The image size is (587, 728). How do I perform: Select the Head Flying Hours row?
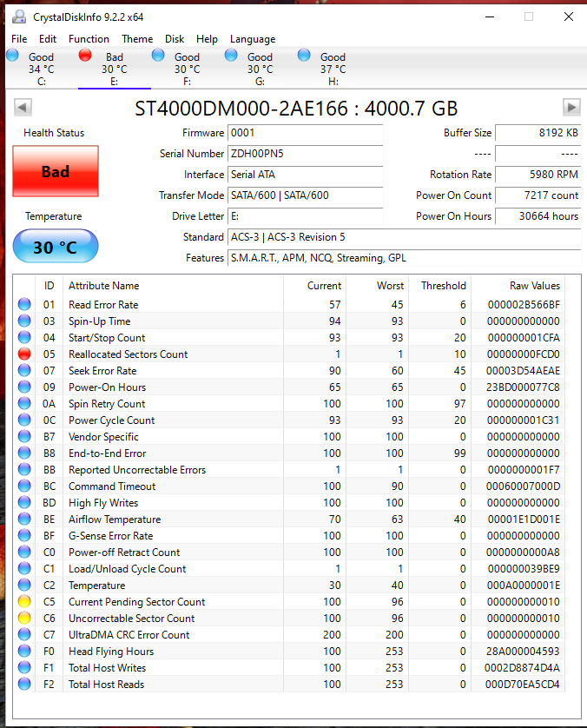point(289,652)
